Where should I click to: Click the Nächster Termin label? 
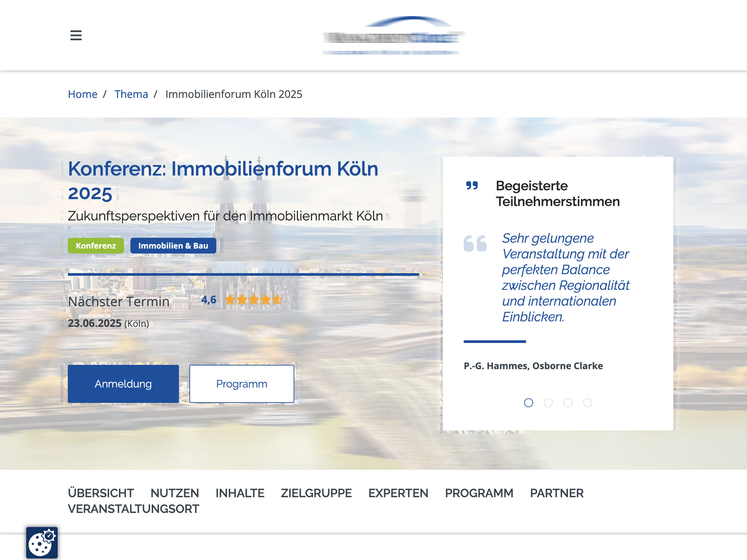pyautogui.click(x=119, y=301)
